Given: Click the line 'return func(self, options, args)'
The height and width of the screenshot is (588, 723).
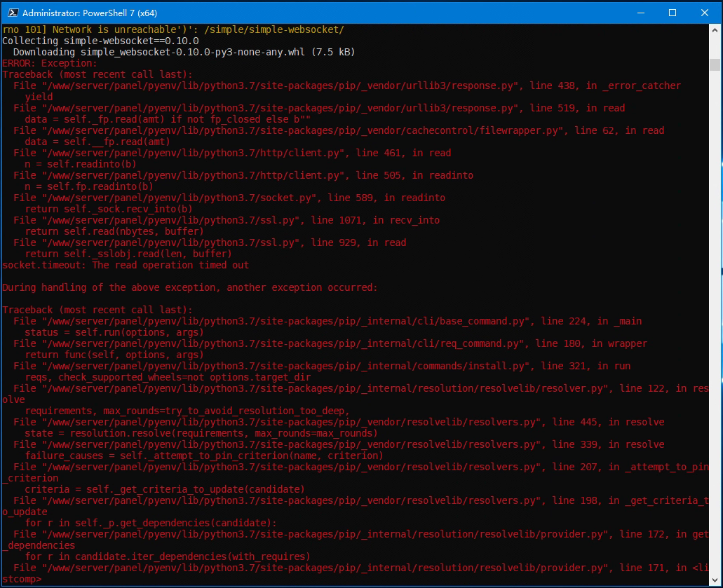Looking at the screenshot, I should (114, 355).
